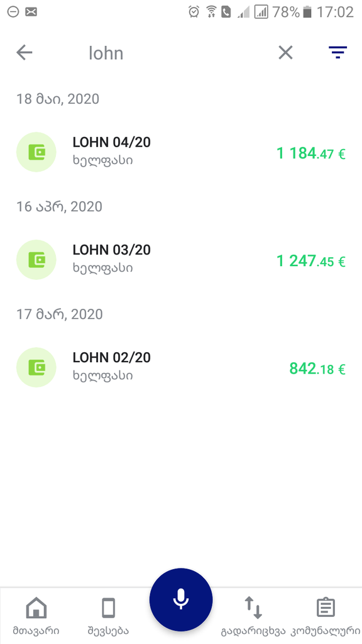Tap the 1 247.45 € amount
This screenshot has width=362, height=644.
coord(311,261)
